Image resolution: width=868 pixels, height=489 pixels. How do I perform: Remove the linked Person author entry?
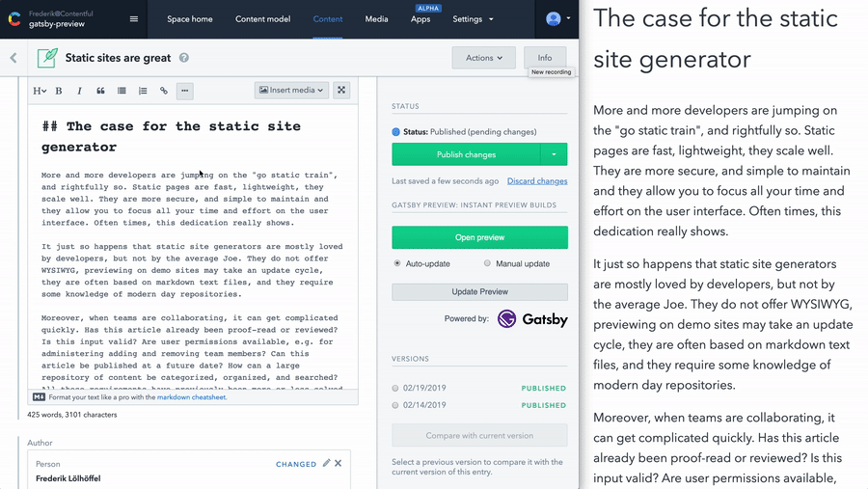click(339, 463)
